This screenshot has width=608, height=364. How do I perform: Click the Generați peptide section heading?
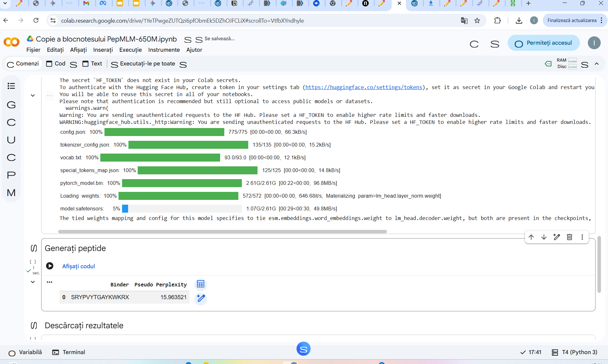(75, 248)
